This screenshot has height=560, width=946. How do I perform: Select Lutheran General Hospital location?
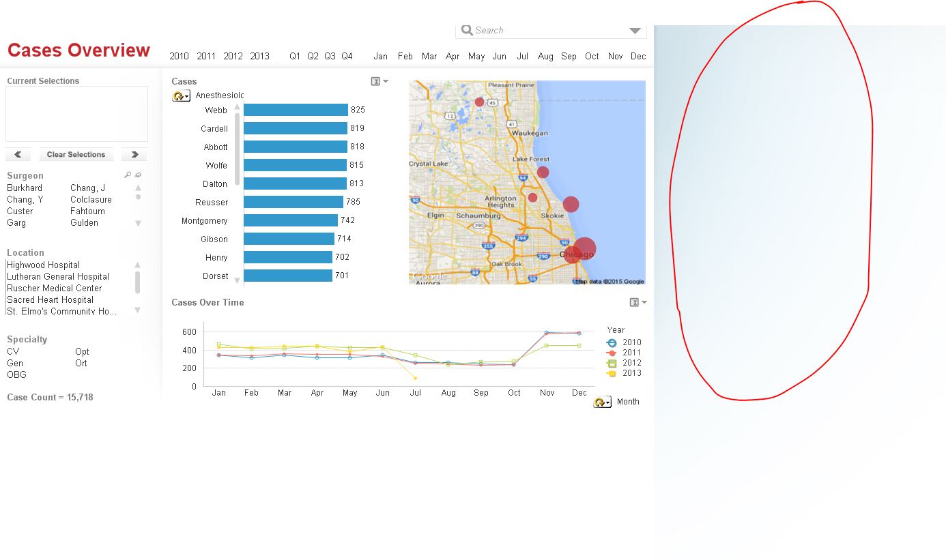58,276
